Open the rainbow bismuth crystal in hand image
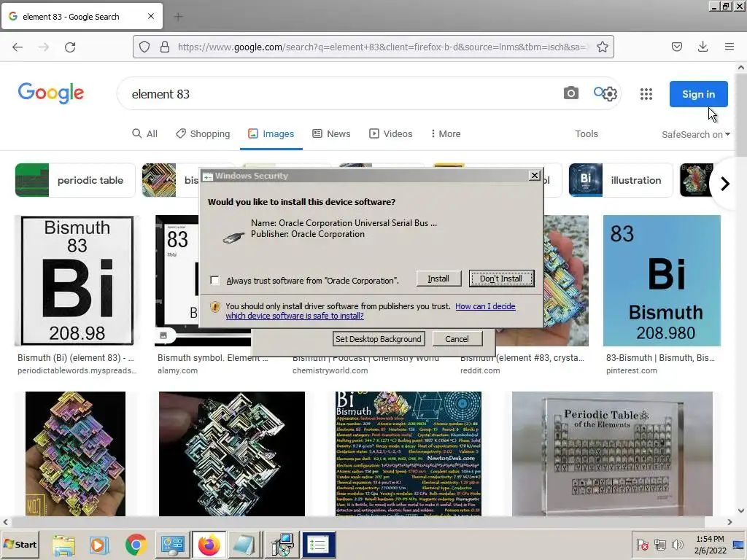Image resolution: width=747 pixels, height=560 pixels. pos(75,454)
